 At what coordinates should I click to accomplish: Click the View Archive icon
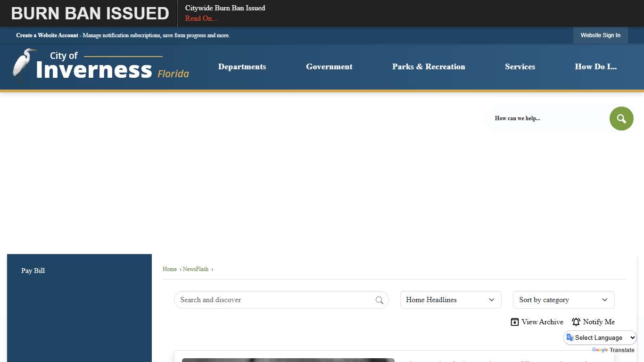515,322
